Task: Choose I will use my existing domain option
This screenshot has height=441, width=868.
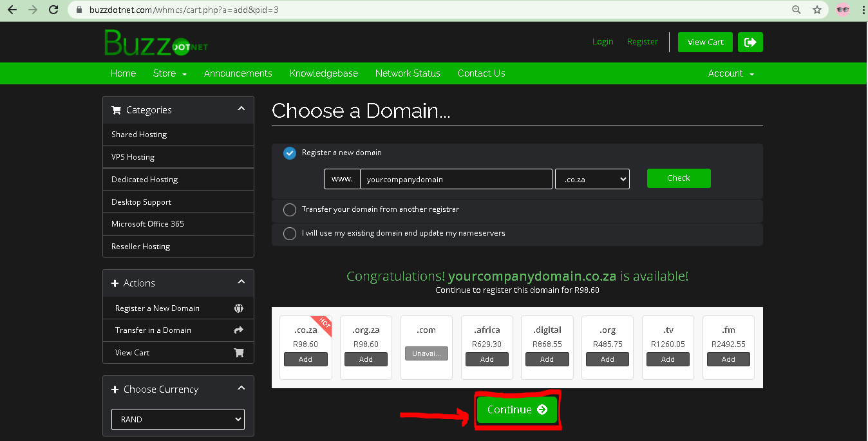Action: 290,233
